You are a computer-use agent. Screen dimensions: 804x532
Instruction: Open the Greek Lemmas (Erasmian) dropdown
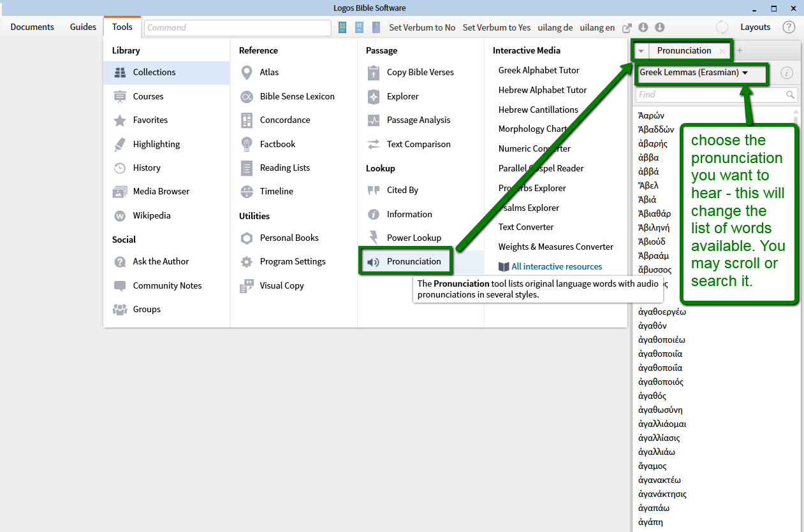click(693, 73)
